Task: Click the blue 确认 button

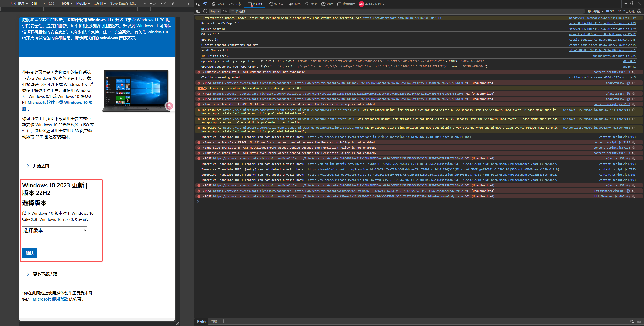Action: [x=30, y=253]
